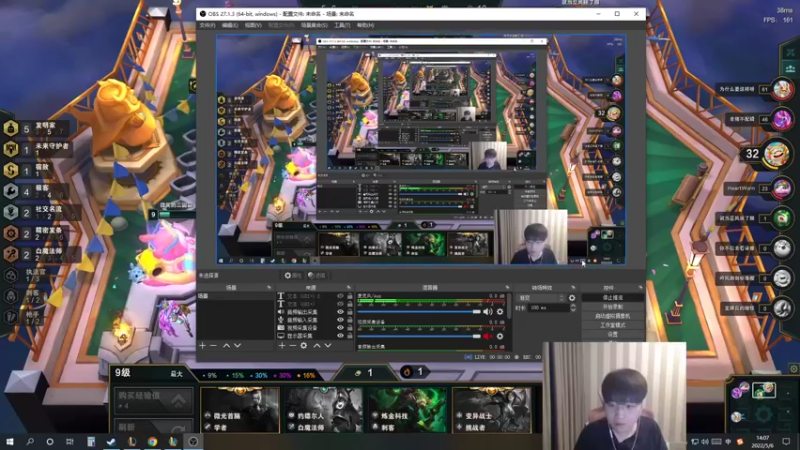Open 编辑(E) menu in OBS
The image size is (800, 450).
click(x=230, y=25)
